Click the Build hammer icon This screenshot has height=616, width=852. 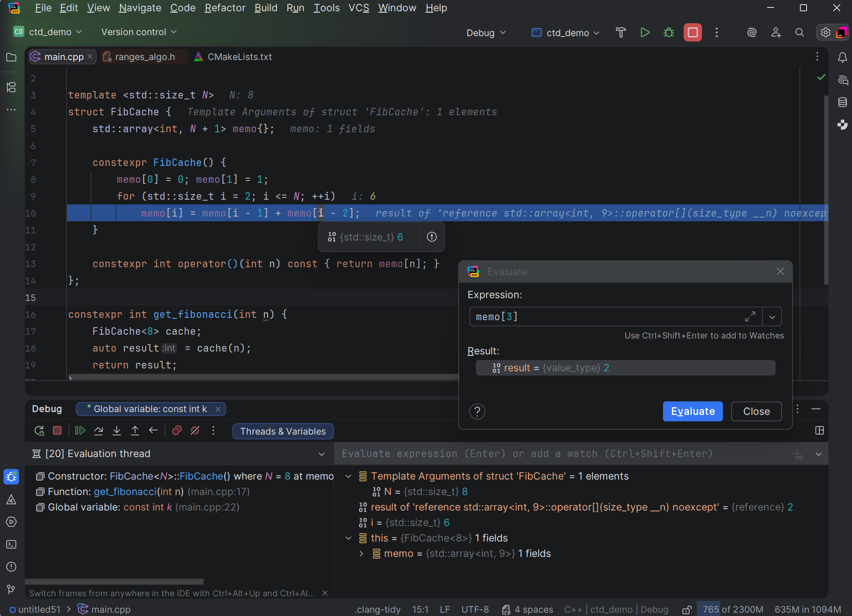621,32
